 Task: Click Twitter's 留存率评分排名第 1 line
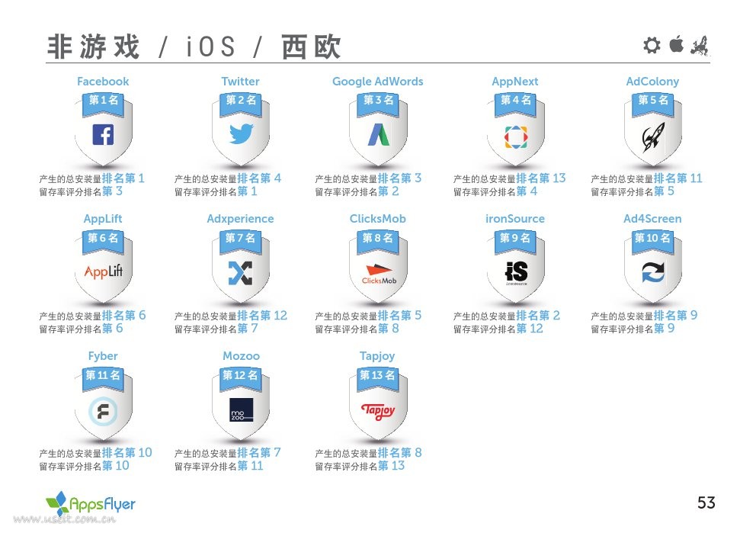[216, 191]
